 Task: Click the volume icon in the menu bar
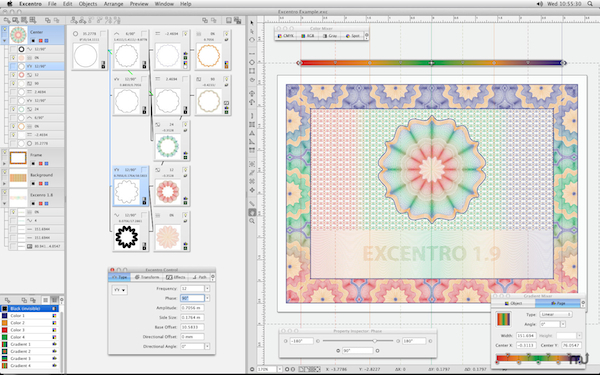click(540, 4)
